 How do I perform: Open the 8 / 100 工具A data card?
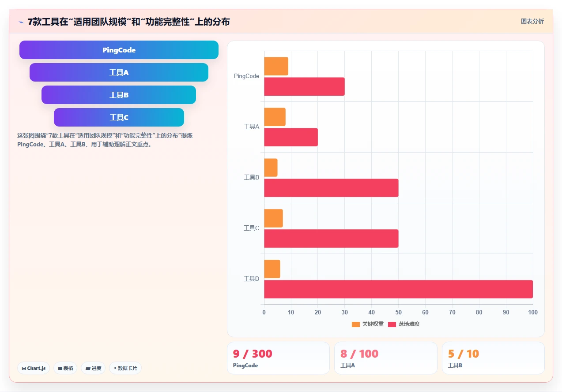pyautogui.click(x=386, y=358)
